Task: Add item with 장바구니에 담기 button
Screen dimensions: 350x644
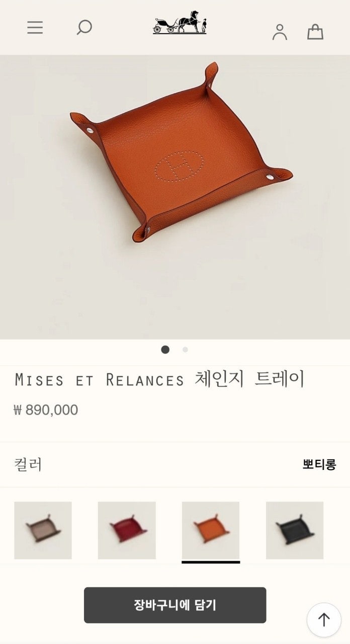Action: click(175, 605)
